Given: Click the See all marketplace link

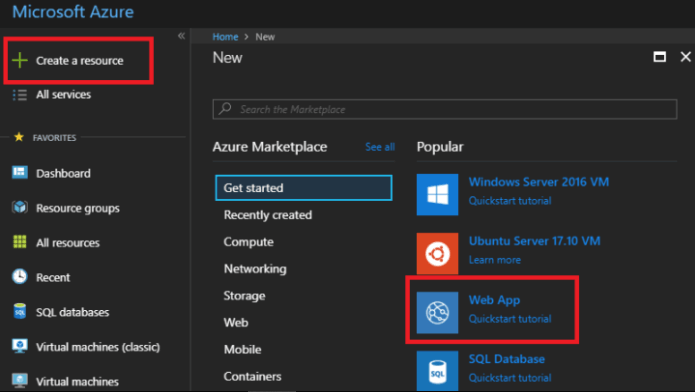Looking at the screenshot, I should click(380, 147).
